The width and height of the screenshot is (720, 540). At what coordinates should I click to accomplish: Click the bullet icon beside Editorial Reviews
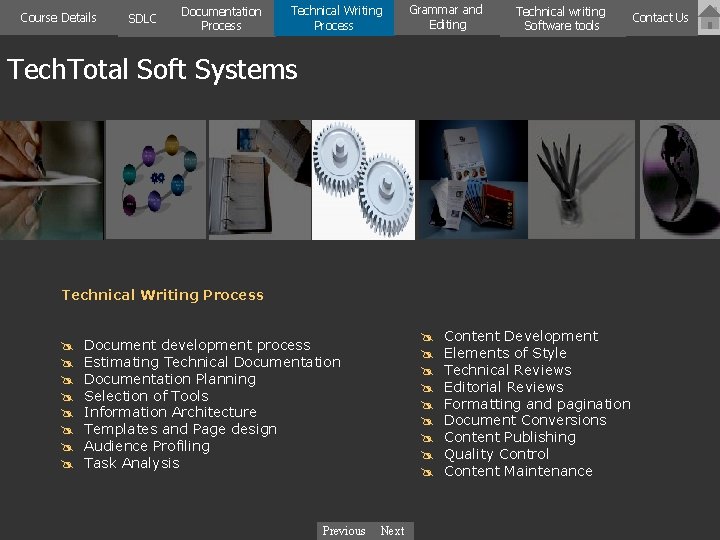click(x=427, y=388)
